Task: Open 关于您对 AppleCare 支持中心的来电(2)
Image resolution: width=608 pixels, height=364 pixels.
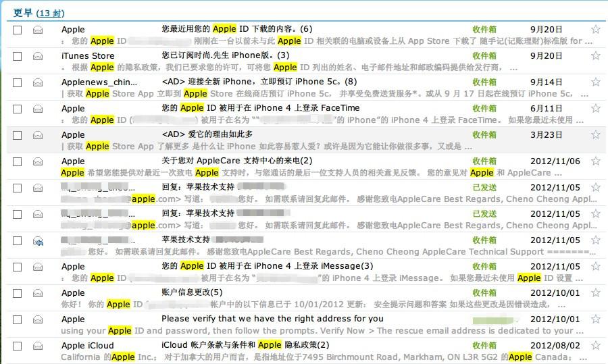Action: click(237, 161)
